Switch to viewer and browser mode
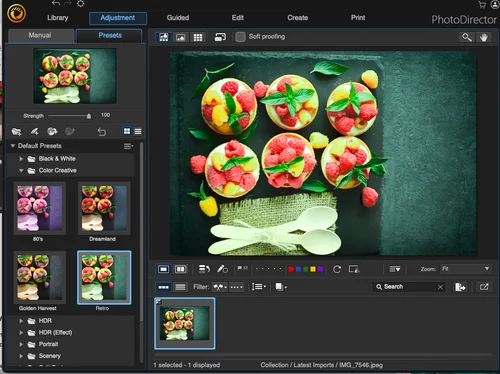The height and width of the screenshot is (374, 500). [x=163, y=37]
